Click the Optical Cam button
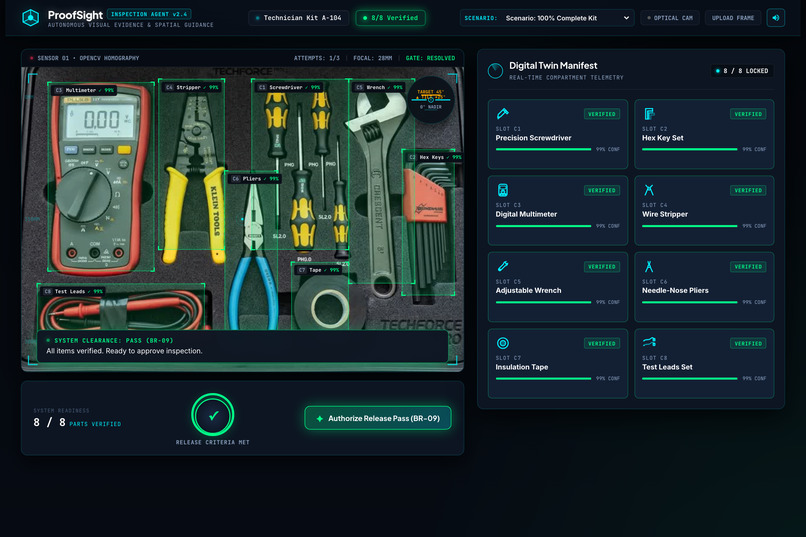This screenshot has width=806, height=537. [x=670, y=18]
